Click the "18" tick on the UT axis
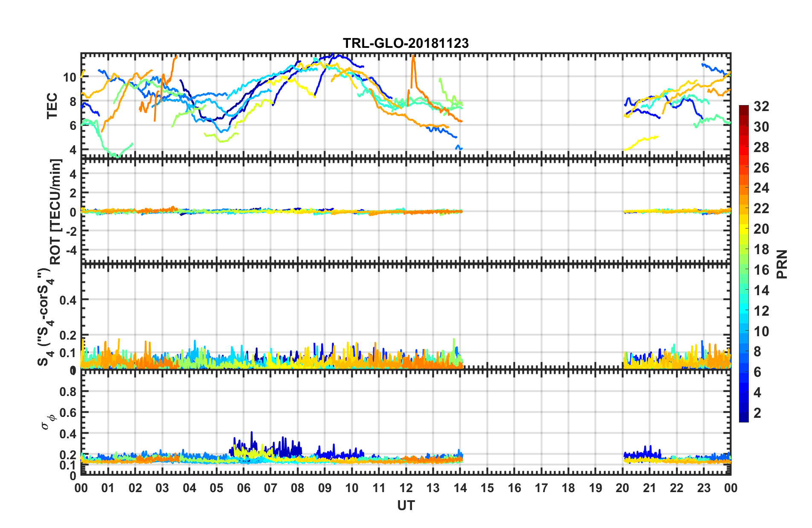The image size is (812, 528). click(568, 488)
